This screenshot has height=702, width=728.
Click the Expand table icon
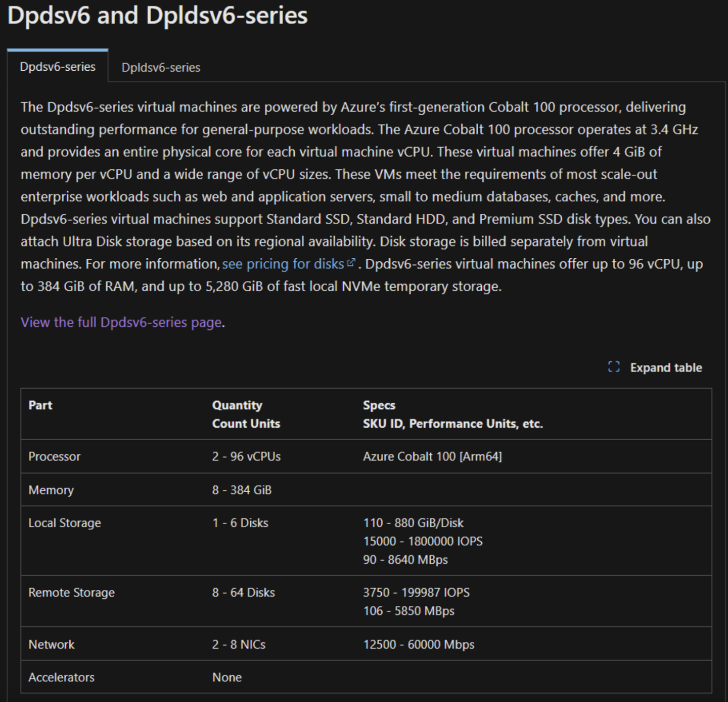(614, 367)
